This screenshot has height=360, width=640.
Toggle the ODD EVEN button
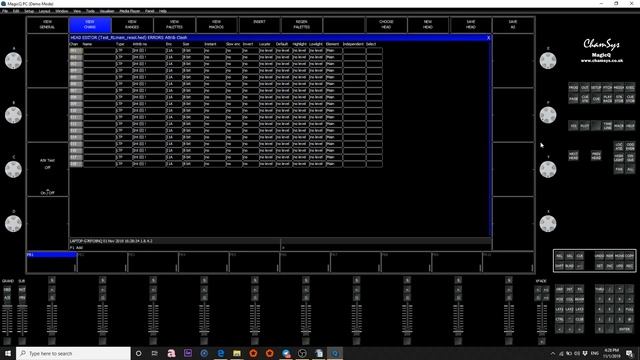pyautogui.click(x=630, y=147)
